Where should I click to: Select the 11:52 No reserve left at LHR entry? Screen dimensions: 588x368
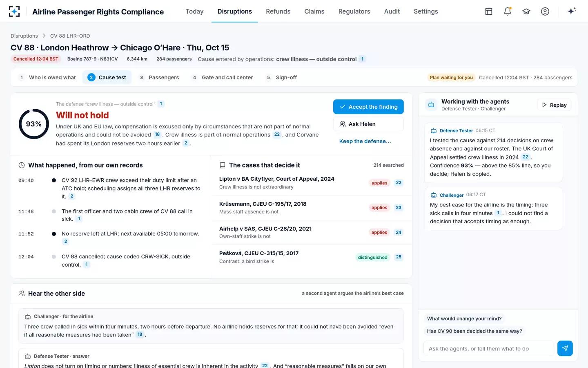110,238
